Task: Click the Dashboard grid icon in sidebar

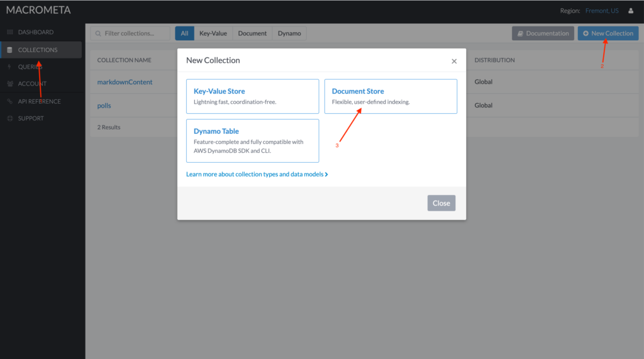Action: 10,32
